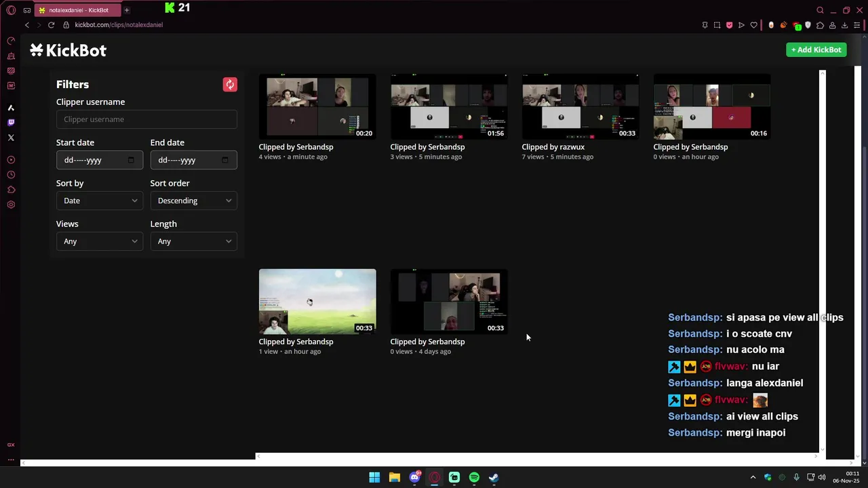Viewport: 868px width, 488px height.
Task: Open the Views Any dropdown
Action: (100, 241)
